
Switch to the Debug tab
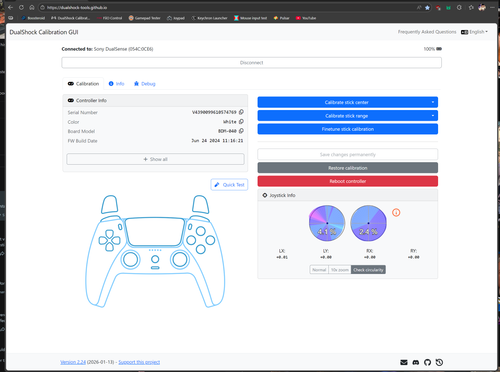pos(145,84)
